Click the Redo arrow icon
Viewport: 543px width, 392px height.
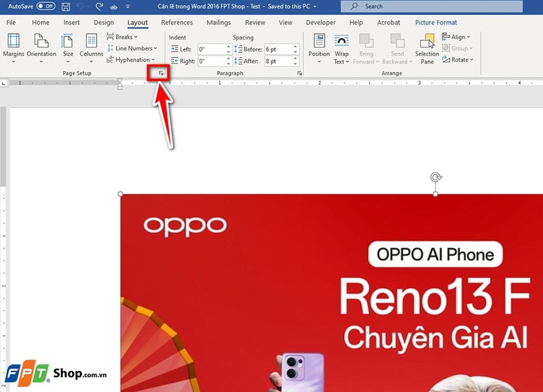tap(99, 6)
